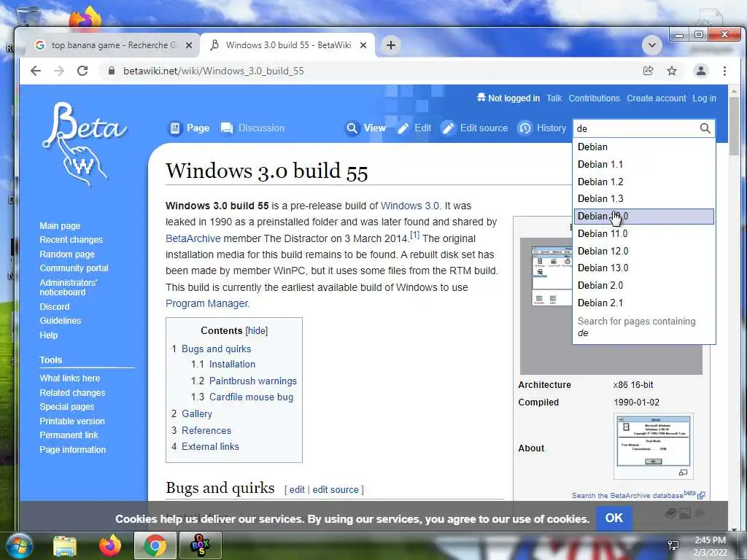
Task: Close the Windows 3.0 build 55 tab
Action: [363, 45]
